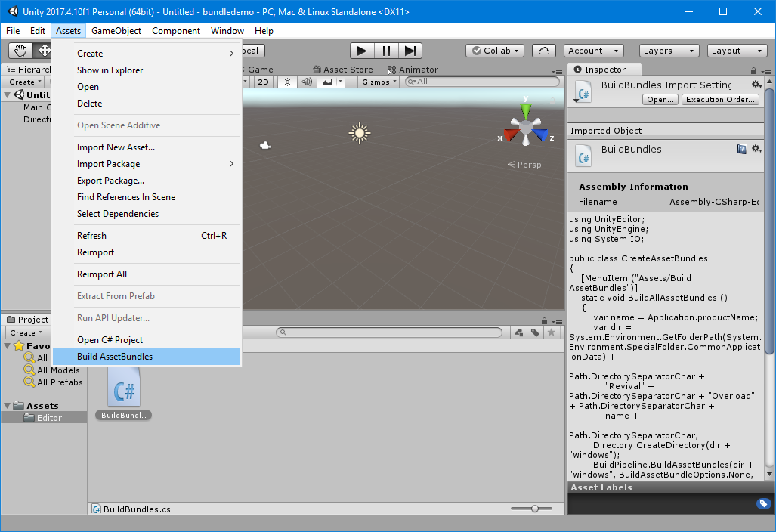Open the Inspector panel options menu icon
The image size is (776, 532).
(x=765, y=71)
